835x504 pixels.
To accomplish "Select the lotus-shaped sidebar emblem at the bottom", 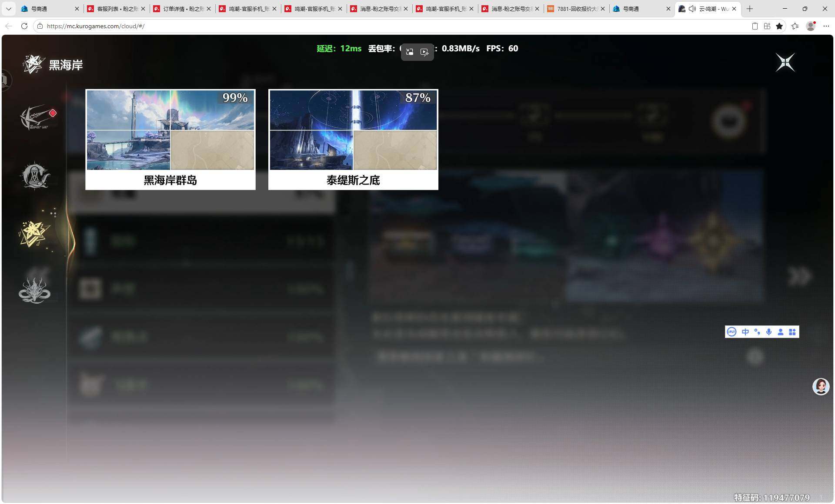I will [x=35, y=290].
